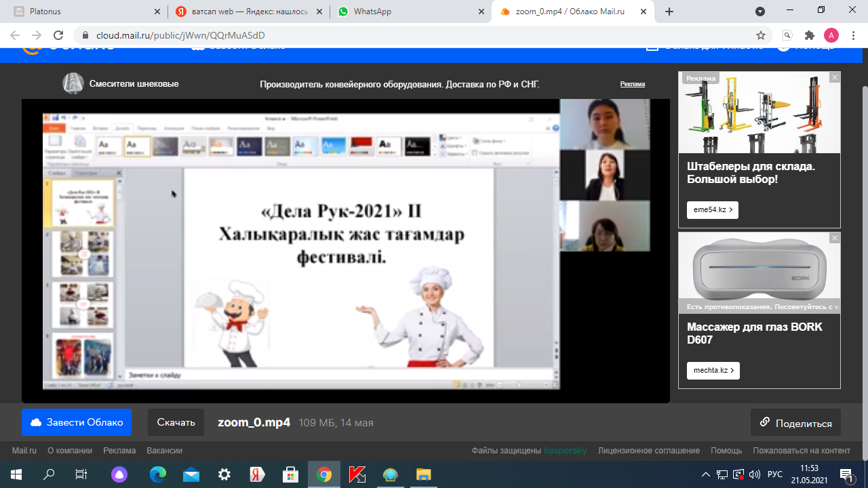The image size is (868, 488).
Task: Click the video preview area
Action: pos(345,251)
